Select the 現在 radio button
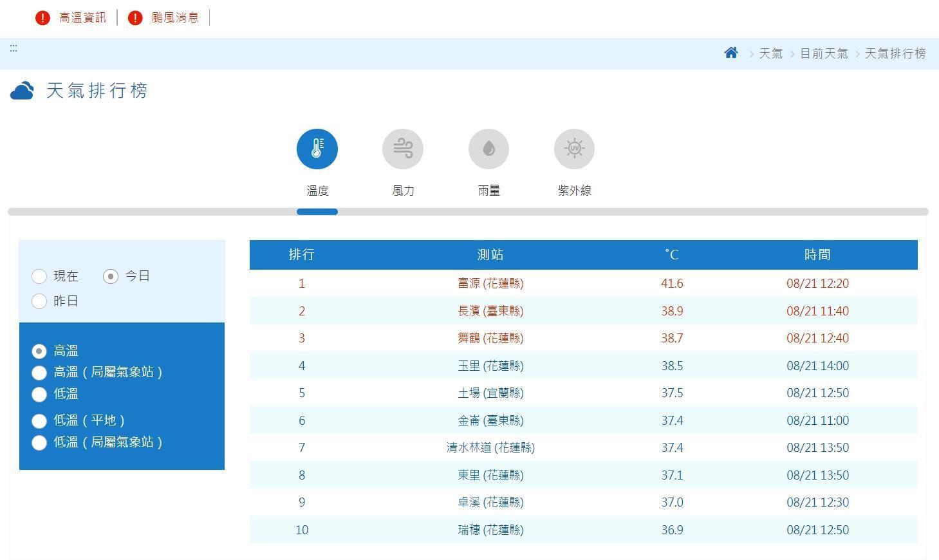Image resolution: width=939 pixels, height=560 pixels. (x=39, y=276)
